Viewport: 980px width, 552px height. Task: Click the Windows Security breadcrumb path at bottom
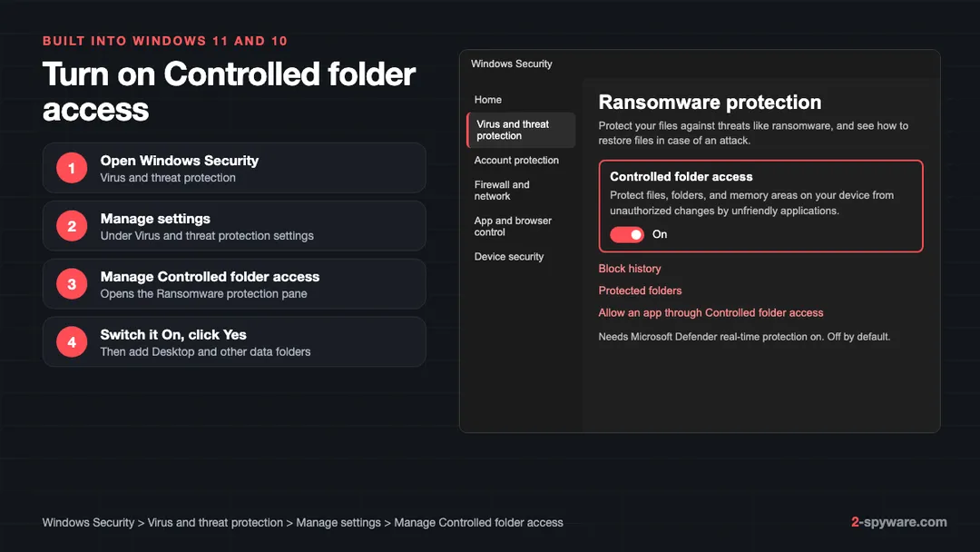302,523
